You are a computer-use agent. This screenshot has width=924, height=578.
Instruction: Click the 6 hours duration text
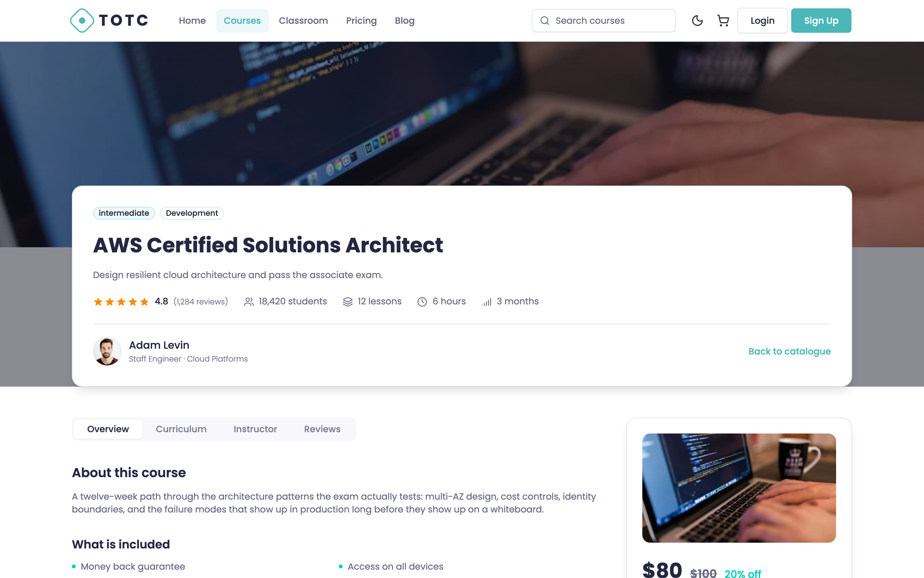click(449, 302)
